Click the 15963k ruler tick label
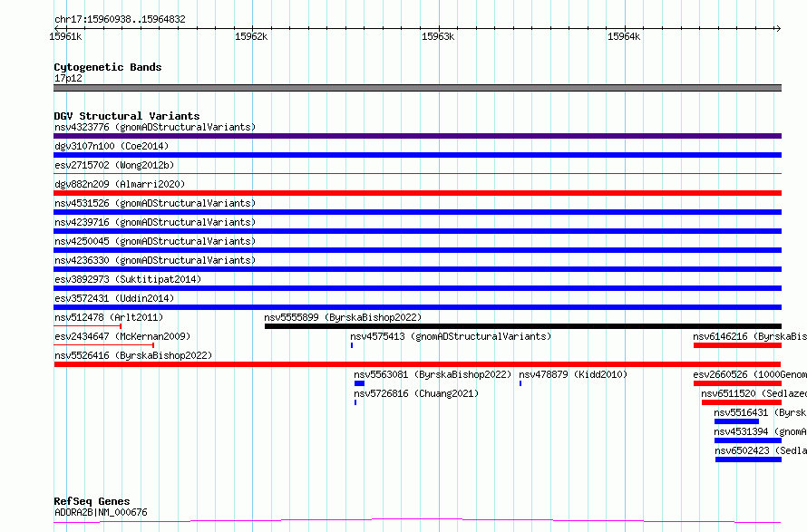 (x=438, y=36)
